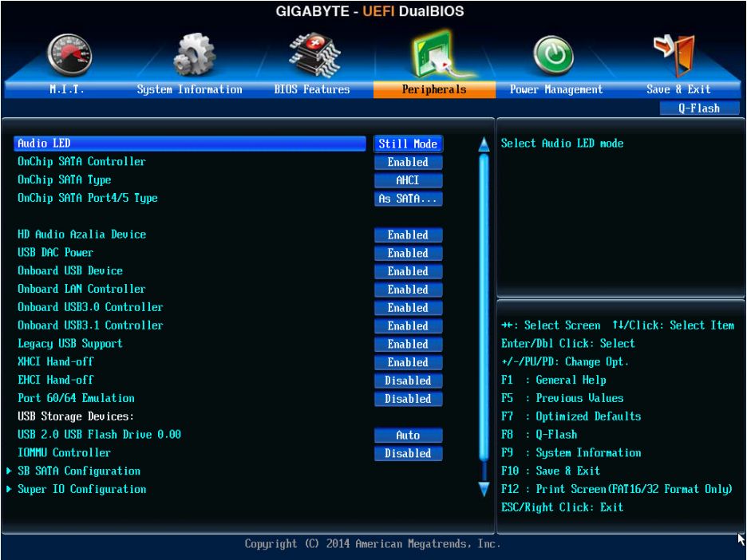Click the System Information gears icon
This screenshot has width=747, height=560.
tap(194, 54)
